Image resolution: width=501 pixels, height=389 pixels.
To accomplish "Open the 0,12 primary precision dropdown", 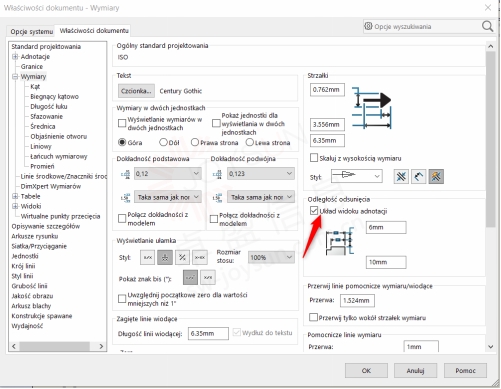I will [168, 173].
